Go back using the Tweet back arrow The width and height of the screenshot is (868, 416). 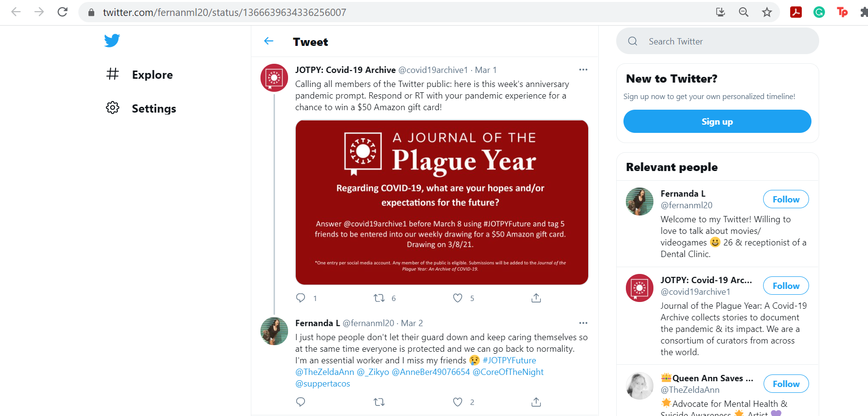(269, 42)
